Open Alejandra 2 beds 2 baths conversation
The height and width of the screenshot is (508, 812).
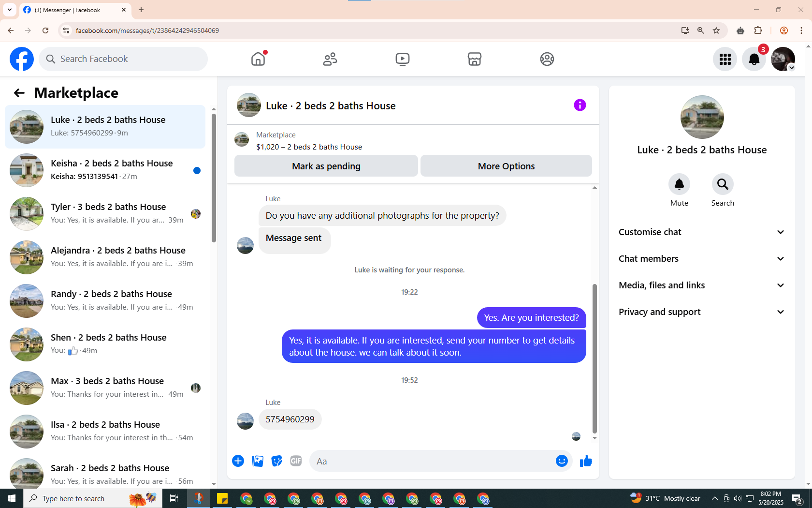(105, 257)
